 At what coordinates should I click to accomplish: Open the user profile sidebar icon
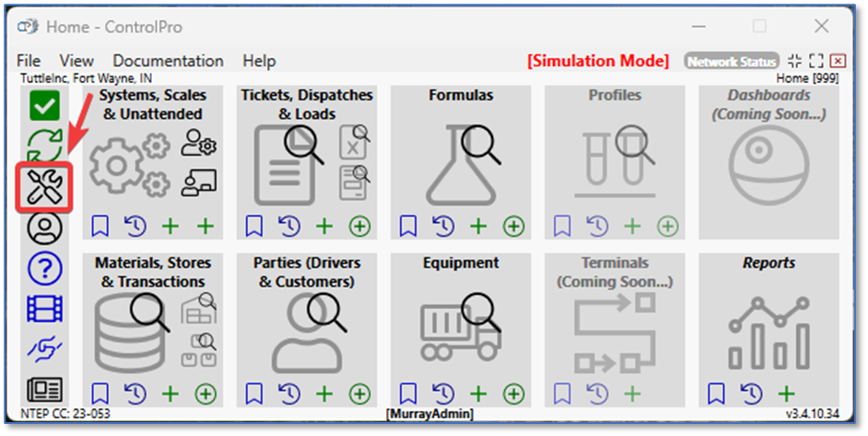click(x=44, y=228)
